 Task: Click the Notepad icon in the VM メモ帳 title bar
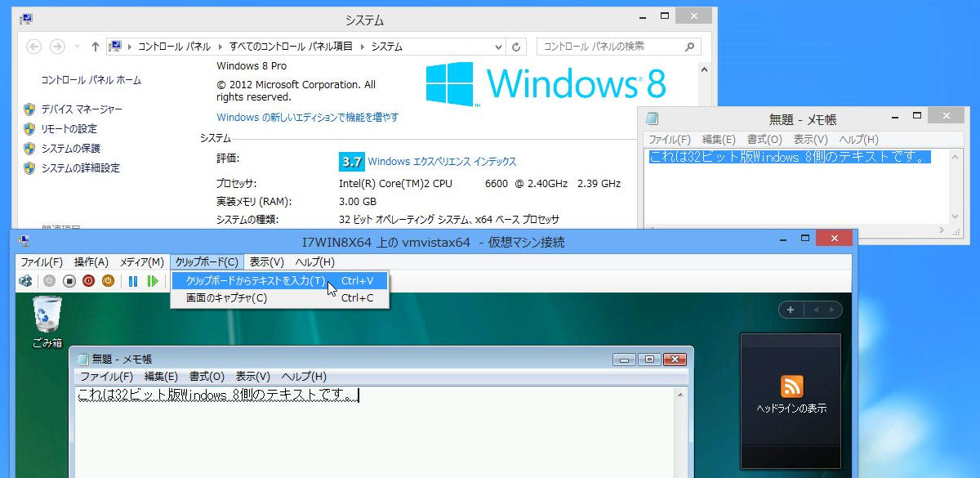pyautogui.click(x=82, y=359)
